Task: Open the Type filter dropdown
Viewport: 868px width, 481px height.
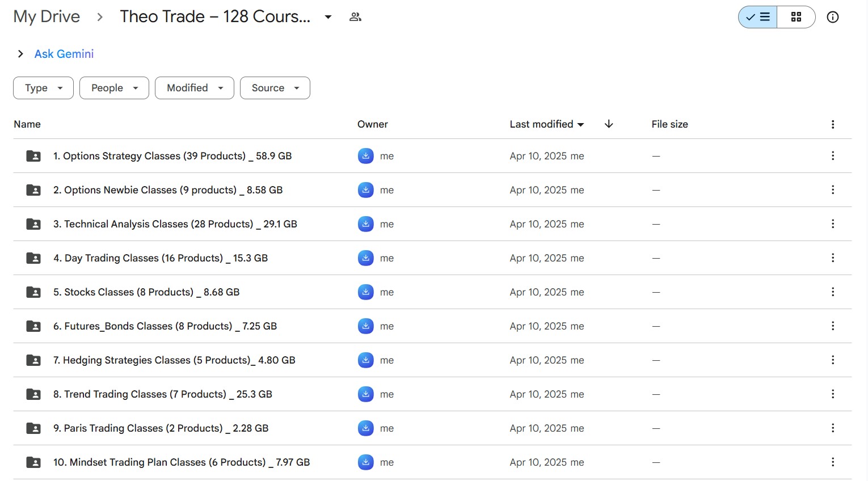Action: [x=43, y=88]
